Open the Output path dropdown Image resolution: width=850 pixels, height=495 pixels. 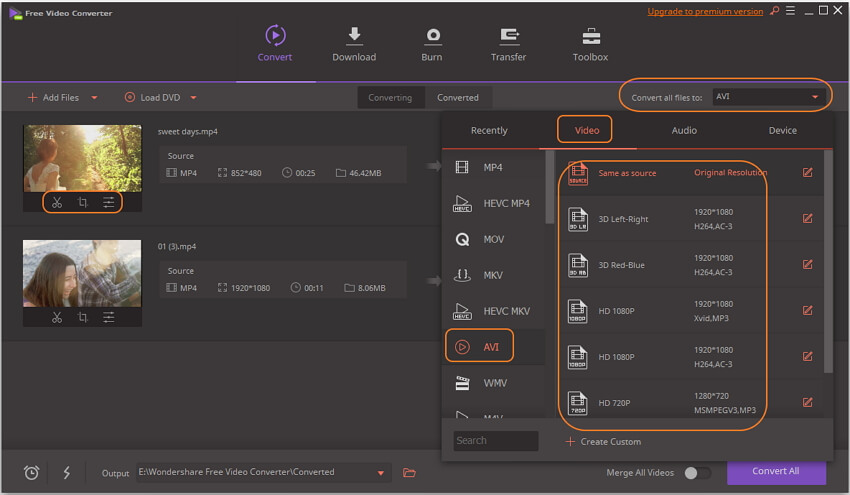381,473
